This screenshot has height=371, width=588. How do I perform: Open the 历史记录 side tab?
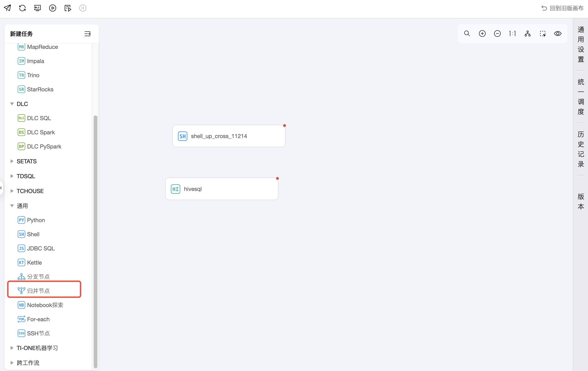pyautogui.click(x=581, y=149)
